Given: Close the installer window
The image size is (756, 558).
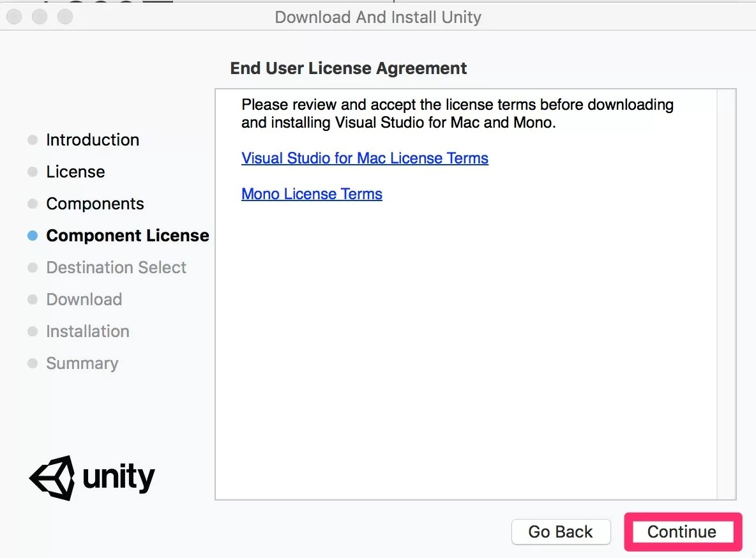Looking at the screenshot, I should pos(14,17).
